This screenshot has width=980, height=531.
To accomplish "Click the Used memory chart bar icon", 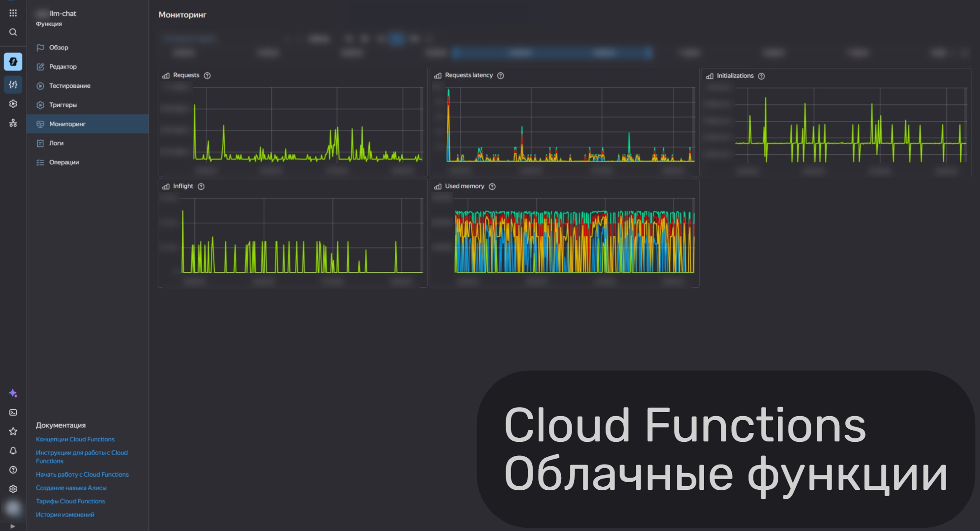I will click(438, 186).
